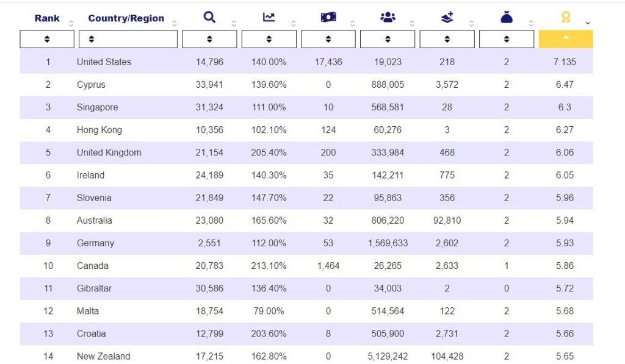Select the Cyprus country cell

coord(91,84)
